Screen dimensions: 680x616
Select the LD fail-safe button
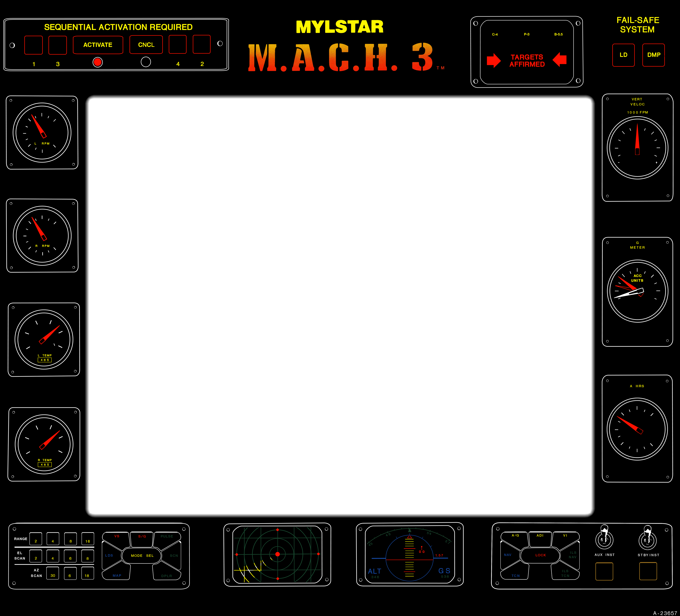623,55
